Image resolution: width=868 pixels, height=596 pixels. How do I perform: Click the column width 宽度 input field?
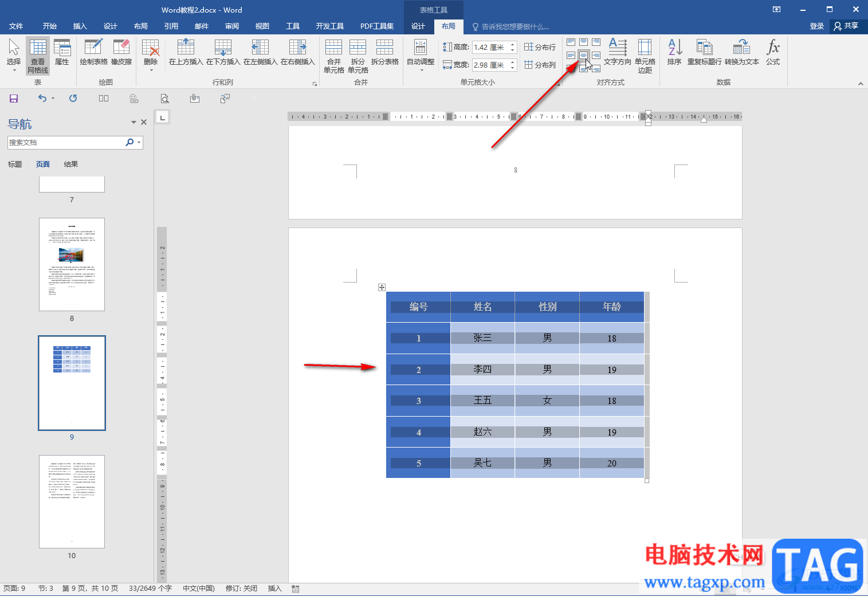coord(490,65)
